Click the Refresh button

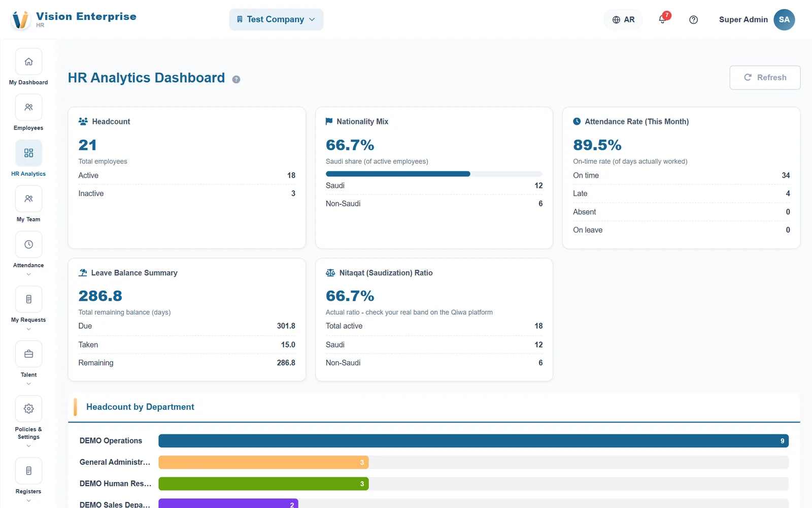[x=765, y=78]
